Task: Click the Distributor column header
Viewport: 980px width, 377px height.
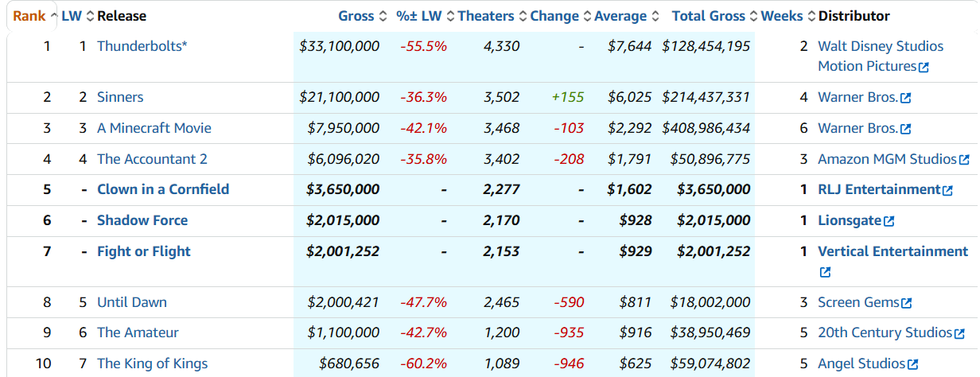Action: 854,16
